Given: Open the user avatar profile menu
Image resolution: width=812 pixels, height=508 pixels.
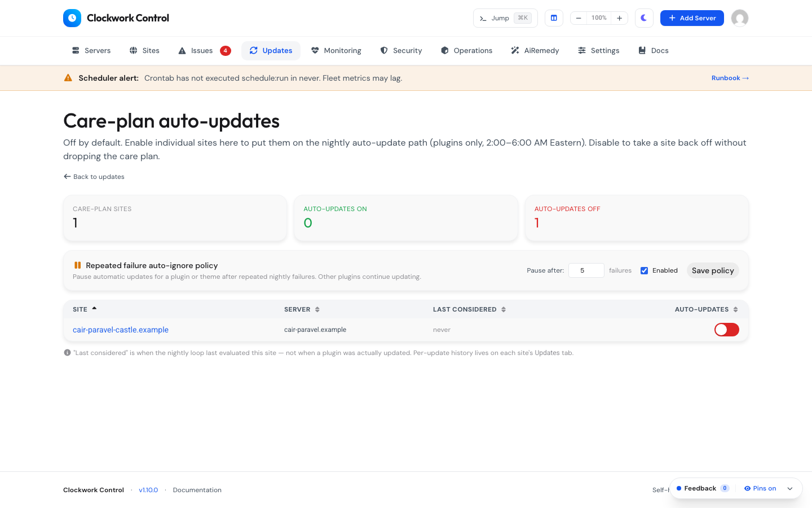Looking at the screenshot, I should 740,18.
